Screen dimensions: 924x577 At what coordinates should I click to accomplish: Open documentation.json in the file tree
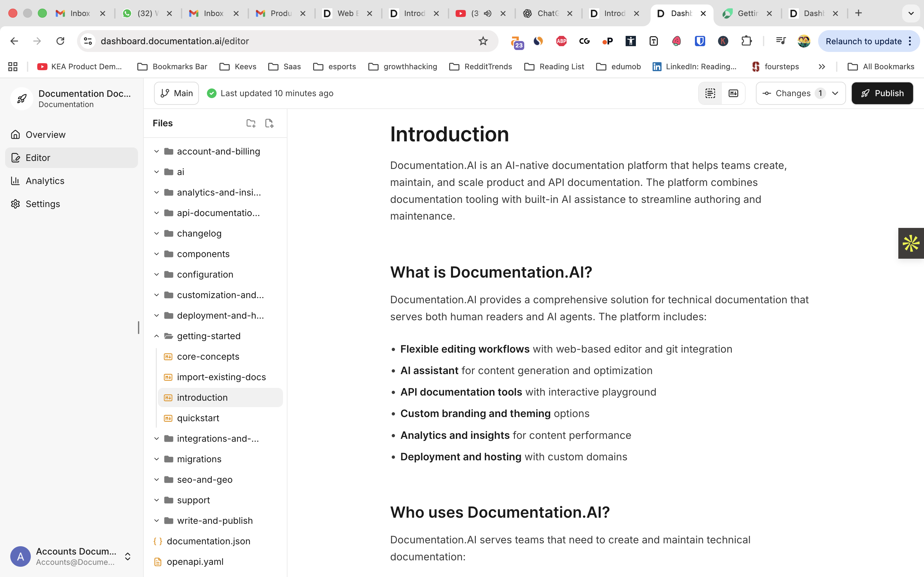coord(209,541)
